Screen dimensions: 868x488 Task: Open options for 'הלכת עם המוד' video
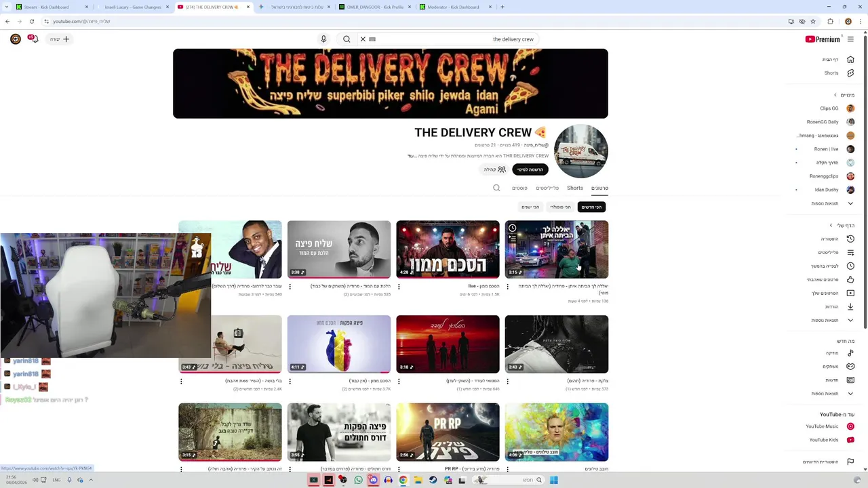(x=290, y=287)
